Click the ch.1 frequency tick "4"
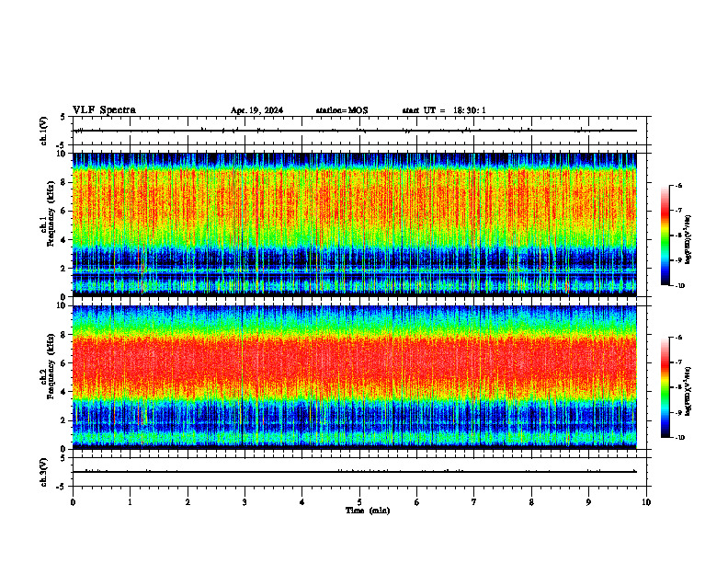728x563 pixels. (x=63, y=240)
